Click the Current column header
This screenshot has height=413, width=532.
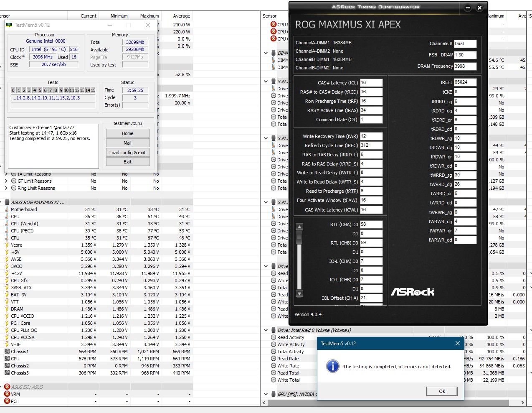89,16
